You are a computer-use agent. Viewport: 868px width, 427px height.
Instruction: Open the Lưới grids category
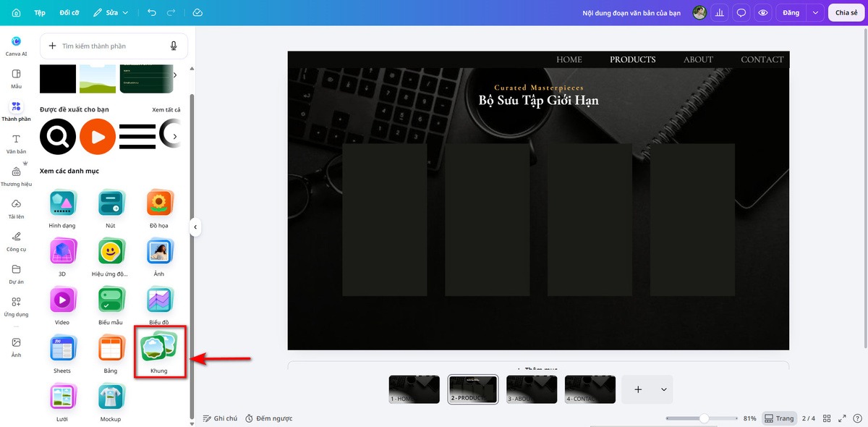pos(63,402)
